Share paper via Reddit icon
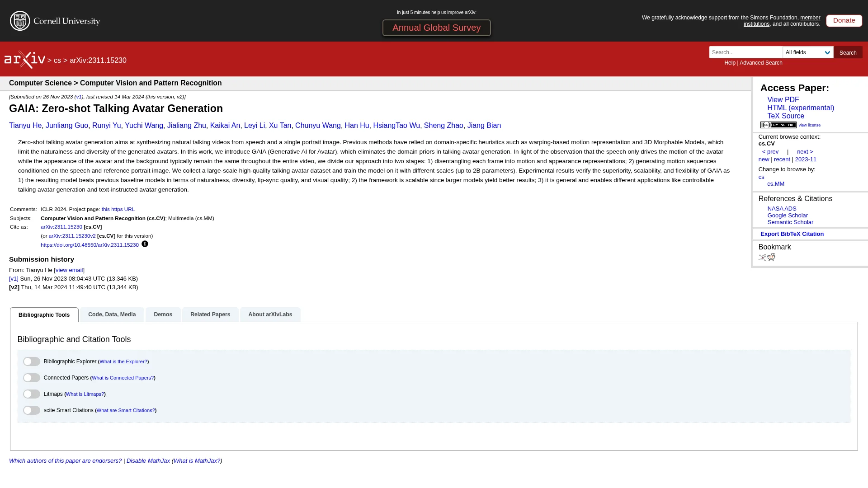The width and height of the screenshot is (868, 488). 771,257
